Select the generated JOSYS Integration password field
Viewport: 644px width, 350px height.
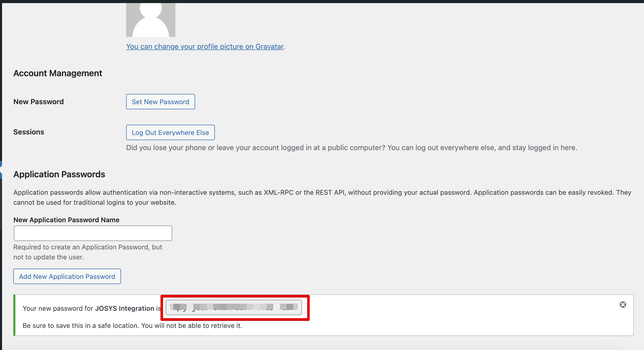coord(234,307)
